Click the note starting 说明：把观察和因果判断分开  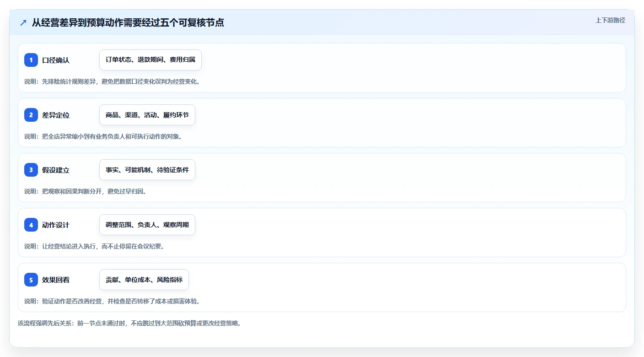tap(86, 191)
